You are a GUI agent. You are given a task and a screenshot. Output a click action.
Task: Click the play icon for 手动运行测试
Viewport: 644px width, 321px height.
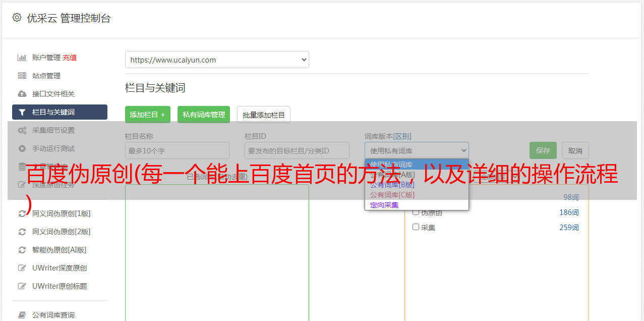coord(22,148)
